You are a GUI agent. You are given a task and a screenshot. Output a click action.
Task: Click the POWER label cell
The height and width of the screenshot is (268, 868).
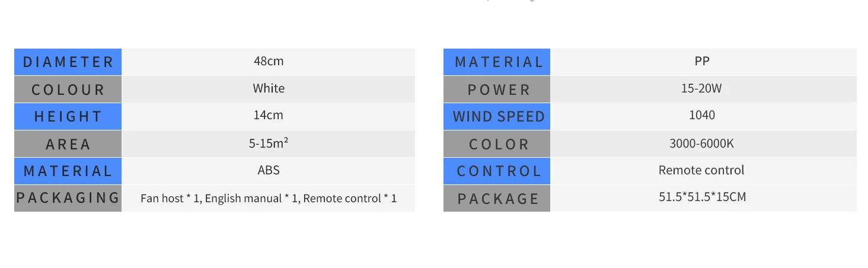pos(497,90)
